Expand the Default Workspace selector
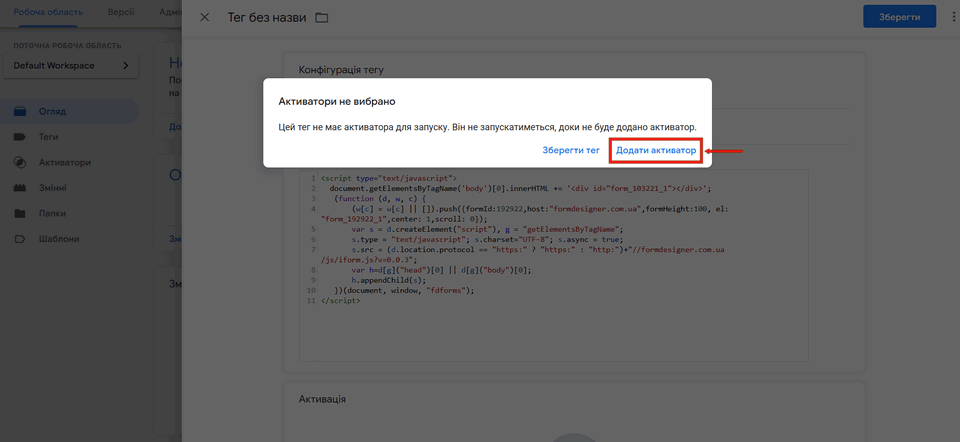The width and height of the screenshot is (960, 442). (71, 66)
